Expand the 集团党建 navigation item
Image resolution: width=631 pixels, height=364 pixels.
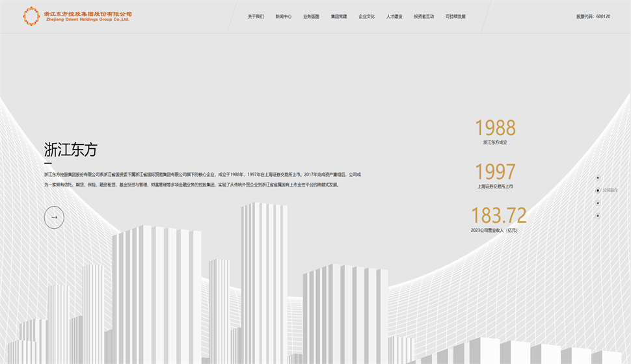[x=339, y=16]
